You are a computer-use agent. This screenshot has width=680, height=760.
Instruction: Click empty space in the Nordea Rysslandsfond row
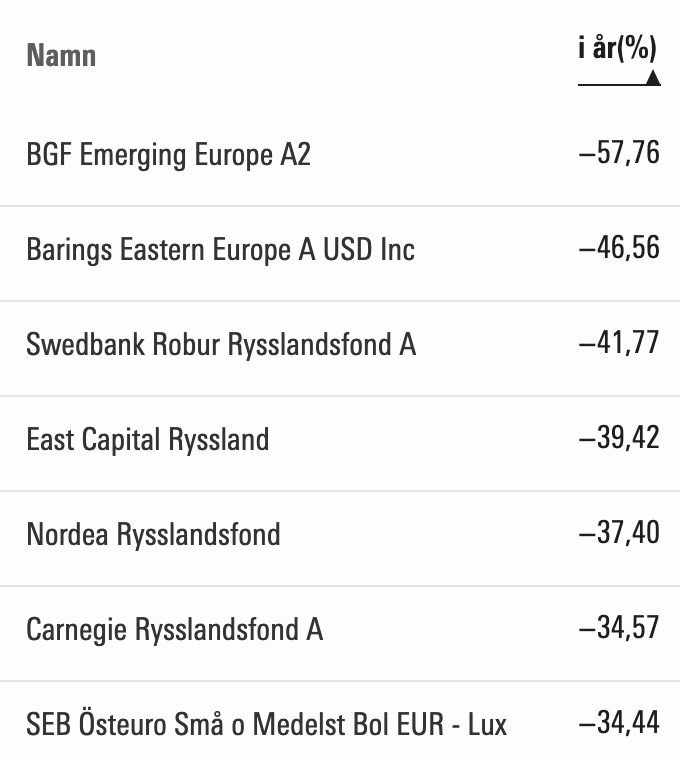430,534
